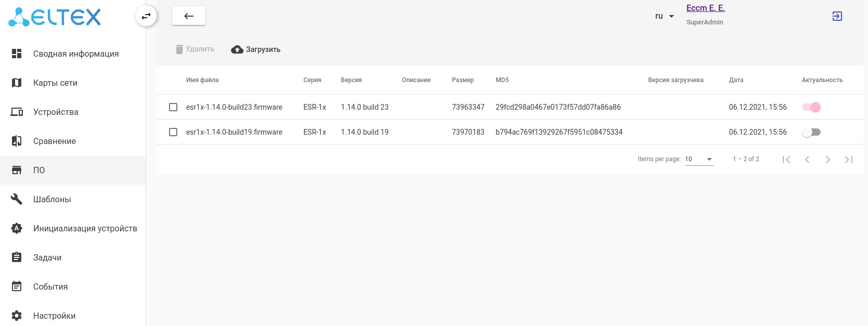The height and width of the screenshot is (326, 868).
Task: Open Устройства in the sidebar
Action: click(56, 112)
